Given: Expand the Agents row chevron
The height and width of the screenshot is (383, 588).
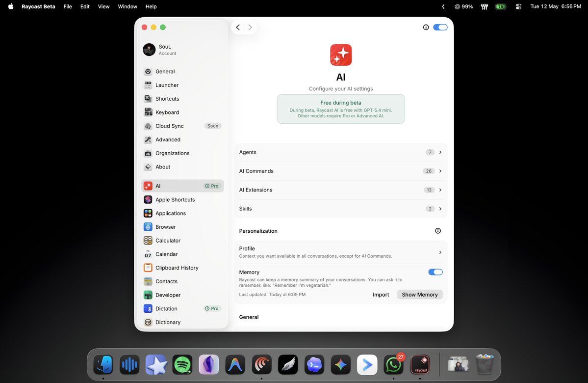Looking at the screenshot, I should tap(440, 152).
